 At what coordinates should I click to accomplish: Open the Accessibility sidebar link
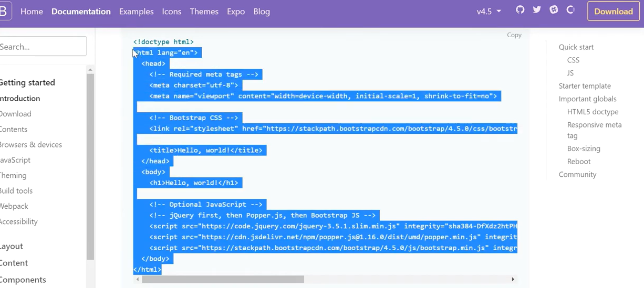click(x=19, y=221)
